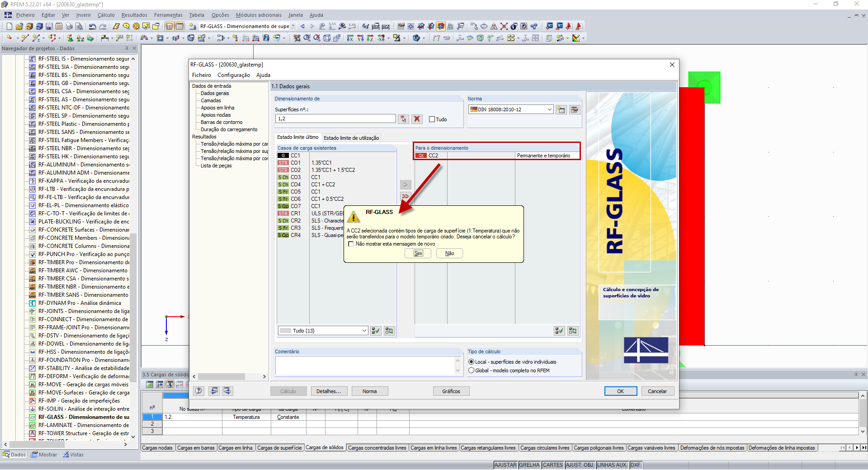Toggle AJUSTAR snap in the status bar
The image size is (868, 470).
click(x=505, y=465)
